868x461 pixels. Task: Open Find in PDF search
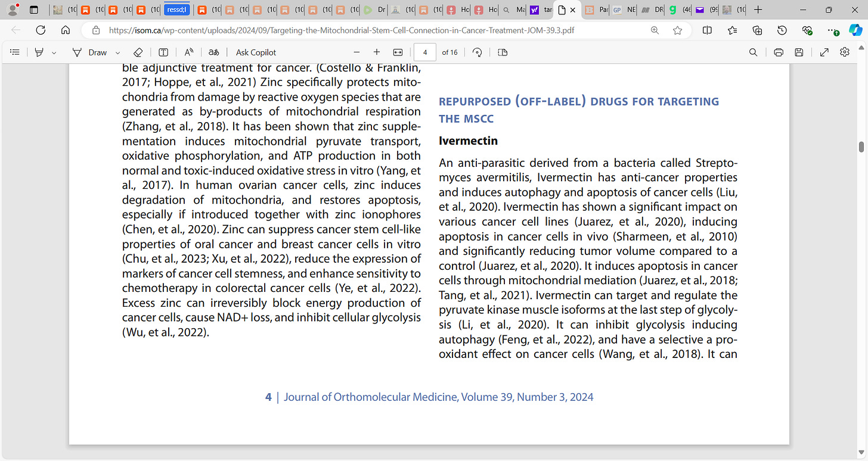(x=754, y=52)
